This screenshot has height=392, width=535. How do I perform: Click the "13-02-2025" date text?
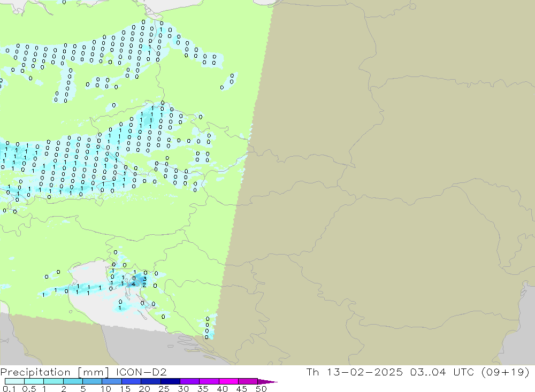364,372
